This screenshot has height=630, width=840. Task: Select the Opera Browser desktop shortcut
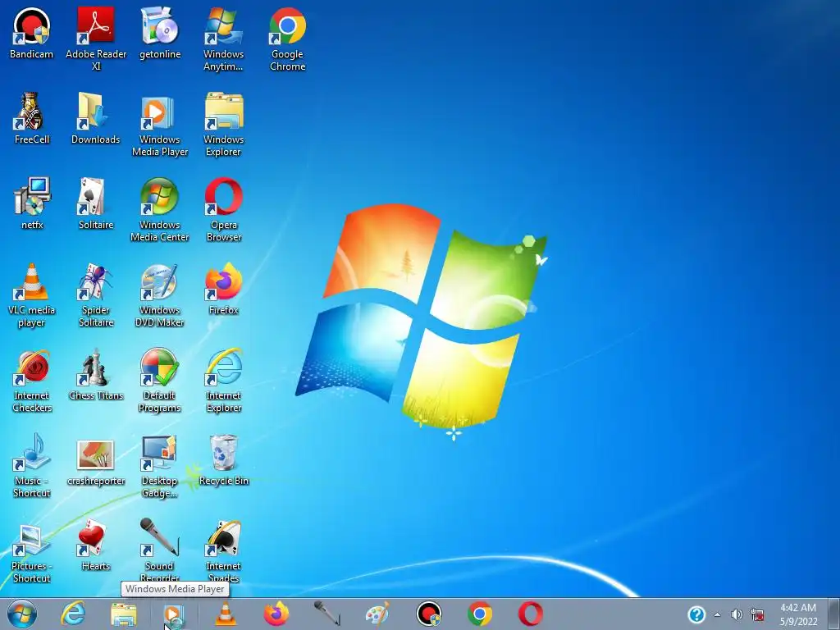coord(223,209)
